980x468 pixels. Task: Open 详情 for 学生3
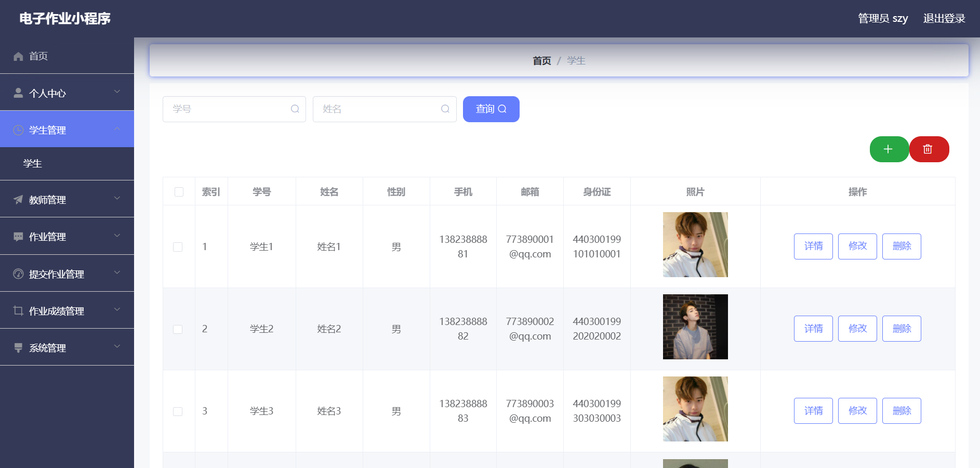[x=813, y=411]
